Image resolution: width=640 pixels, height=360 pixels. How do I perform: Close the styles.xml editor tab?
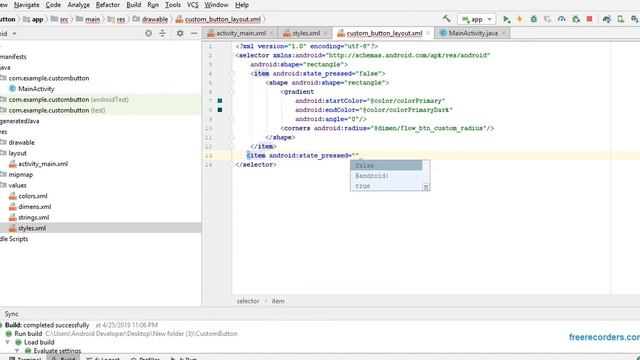pyautogui.click(x=326, y=33)
